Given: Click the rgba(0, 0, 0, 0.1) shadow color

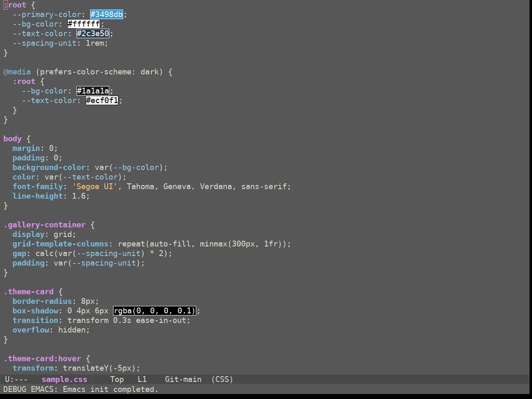Looking at the screenshot, I should pos(155,311).
